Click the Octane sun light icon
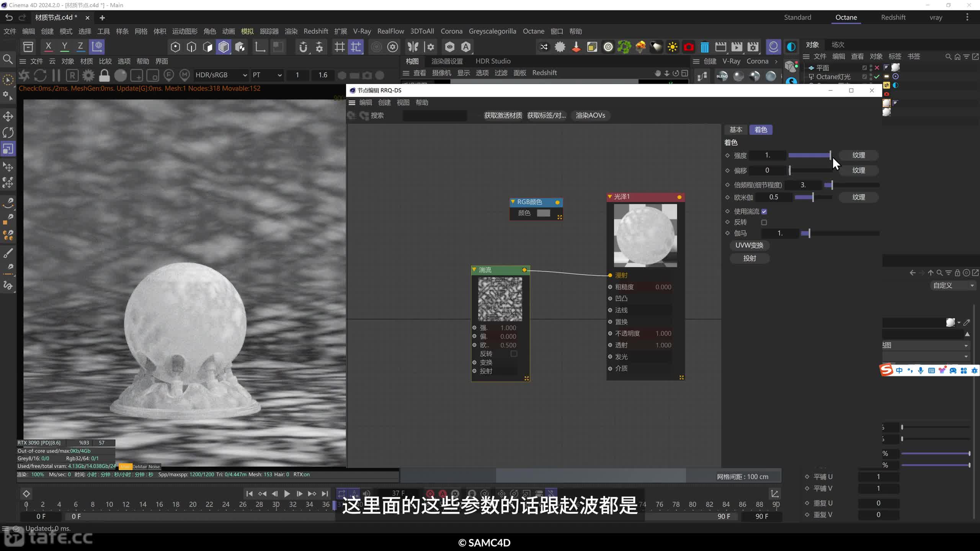The height and width of the screenshot is (551, 980). coord(672,47)
